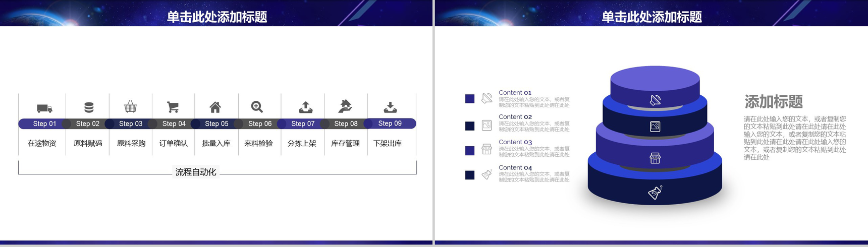
Task: Click the 库存管理 label under Step 08
Action: coord(345,144)
